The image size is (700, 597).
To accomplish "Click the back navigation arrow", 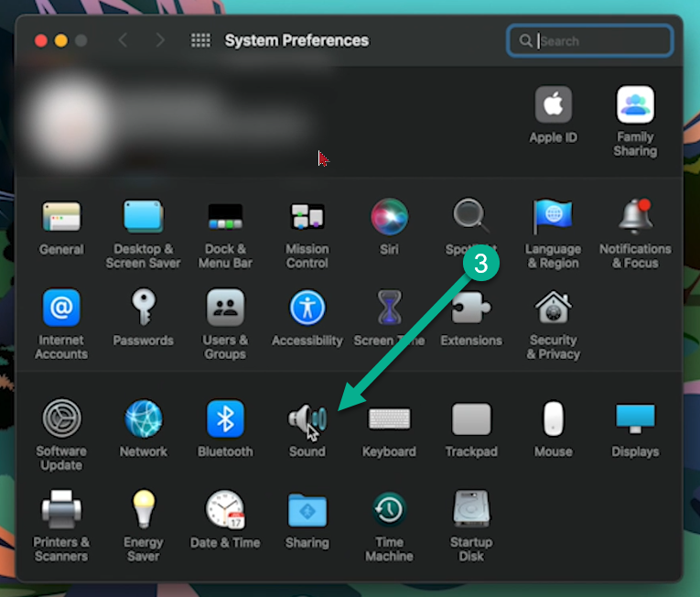I will coord(124,40).
